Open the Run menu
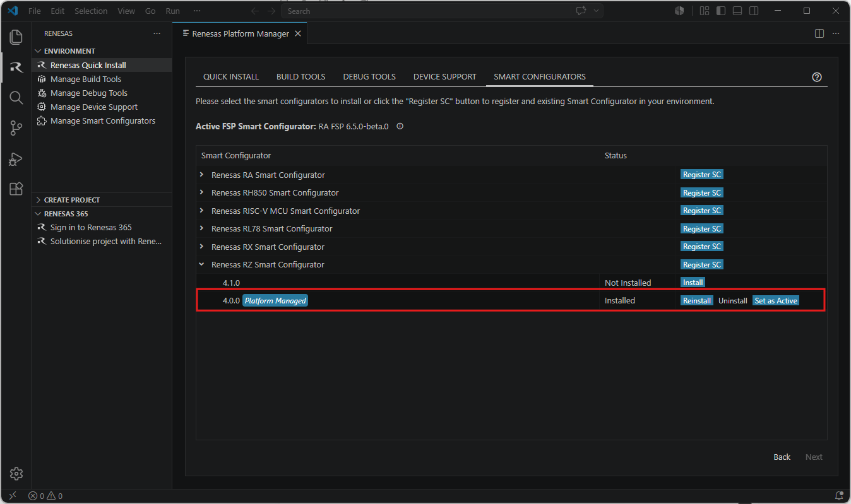This screenshot has width=851, height=504. 172,11
